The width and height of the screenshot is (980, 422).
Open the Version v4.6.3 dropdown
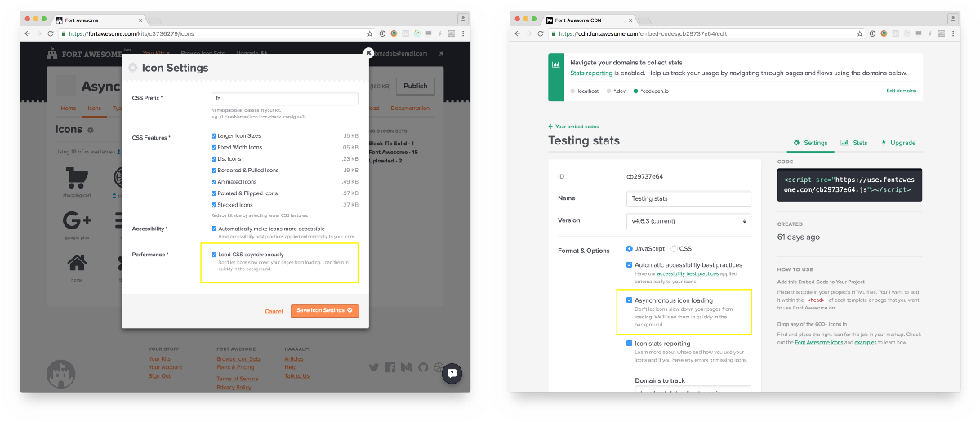pyautogui.click(x=688, y=221)
